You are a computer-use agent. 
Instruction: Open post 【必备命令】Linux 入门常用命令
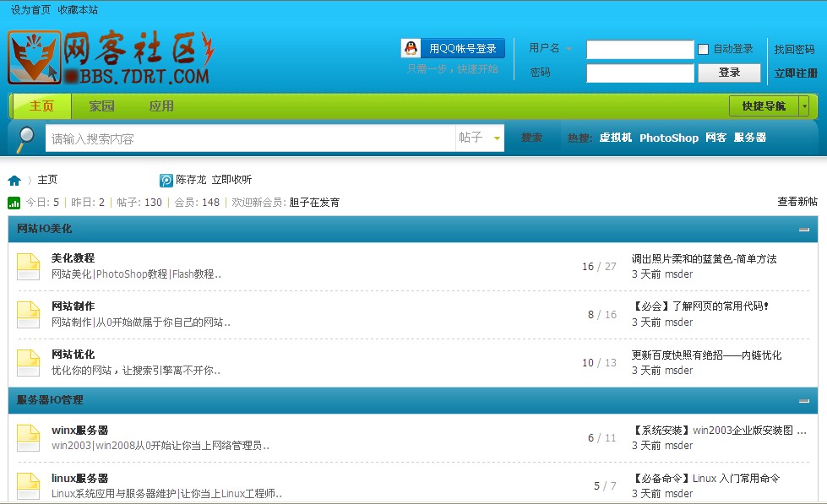point(705,479)
